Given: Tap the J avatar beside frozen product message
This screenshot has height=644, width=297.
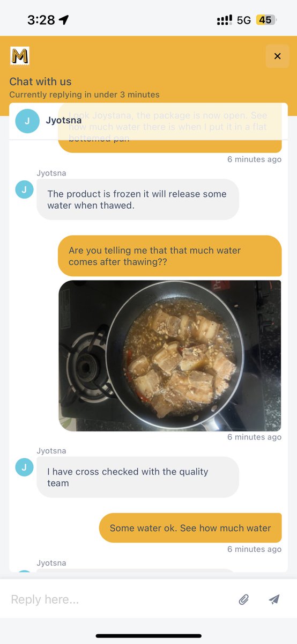Looking at the screenshot, I should click(24, 189).
